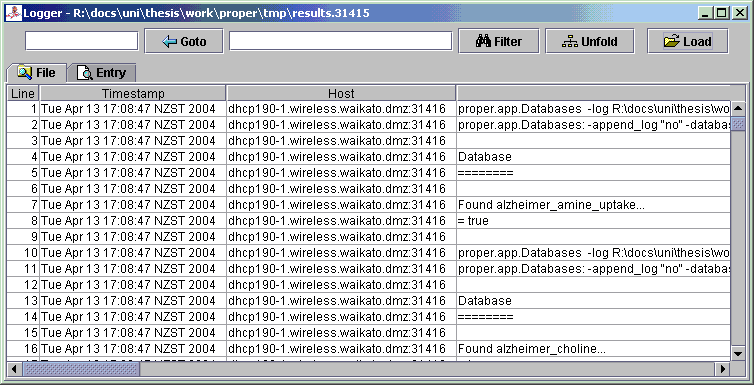Switch to the Entry tab
754x385 pixels.
point(101,73)
